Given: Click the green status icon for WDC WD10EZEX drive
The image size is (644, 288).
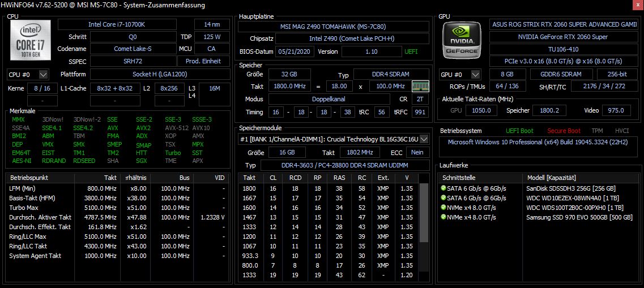Looking at the screenshot, I should (443, 197).
